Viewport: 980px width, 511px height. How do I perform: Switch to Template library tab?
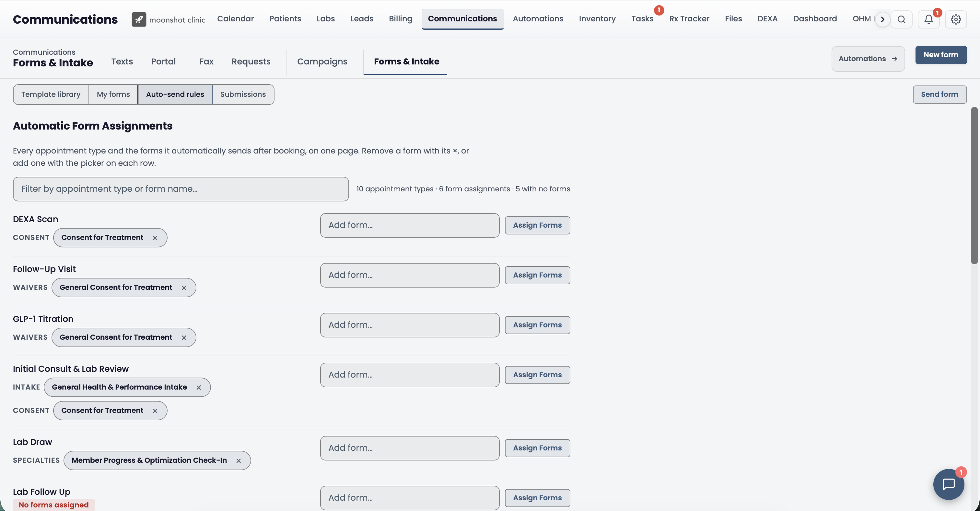pyautogui.click(x=51, y=94)
